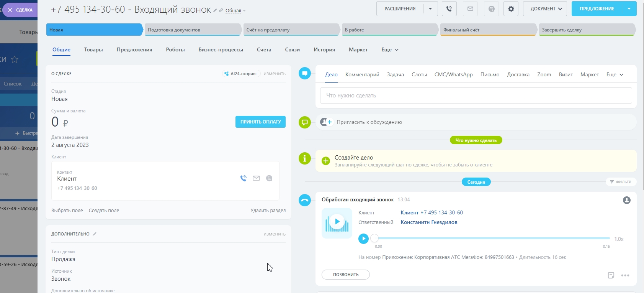Image resolution: width=644 pixels, height=293 pixels.
Task: Expand the ДОКУМЕНТ dropdown
Action: 545,9
